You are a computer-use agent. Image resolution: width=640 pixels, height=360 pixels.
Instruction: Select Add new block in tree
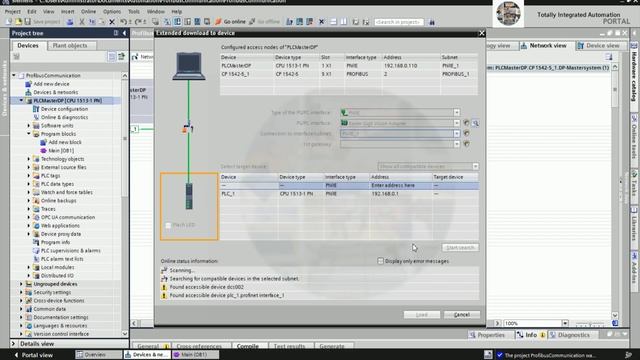[x=65, y=142]
